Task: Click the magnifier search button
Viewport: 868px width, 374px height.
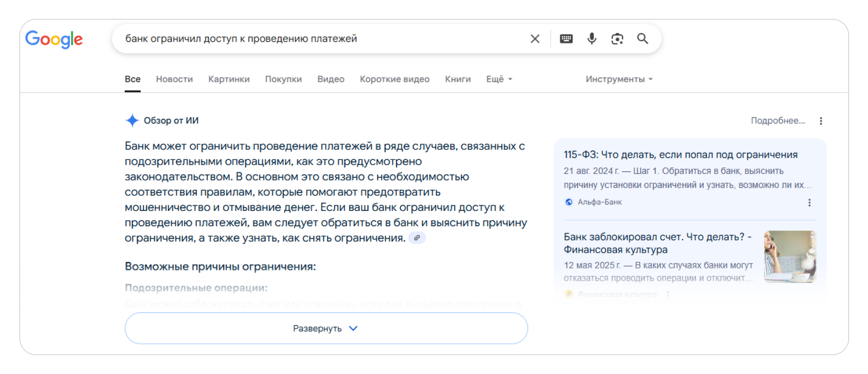Action: tap(643, 38)
